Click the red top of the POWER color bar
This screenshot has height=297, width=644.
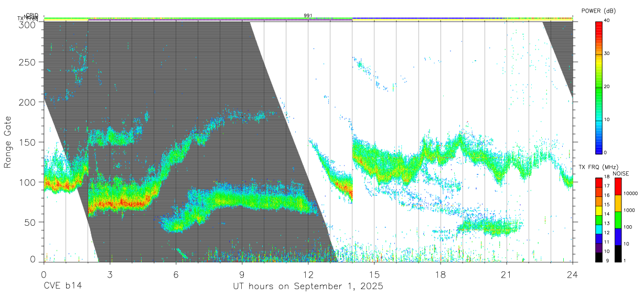click(599, 25)
